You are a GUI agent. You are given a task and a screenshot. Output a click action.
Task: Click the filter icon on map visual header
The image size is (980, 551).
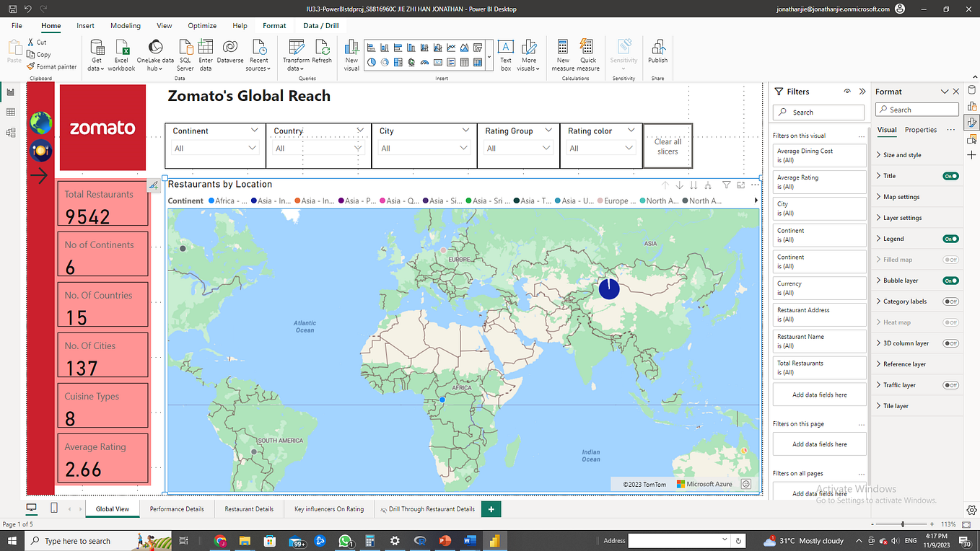[727, 185]
